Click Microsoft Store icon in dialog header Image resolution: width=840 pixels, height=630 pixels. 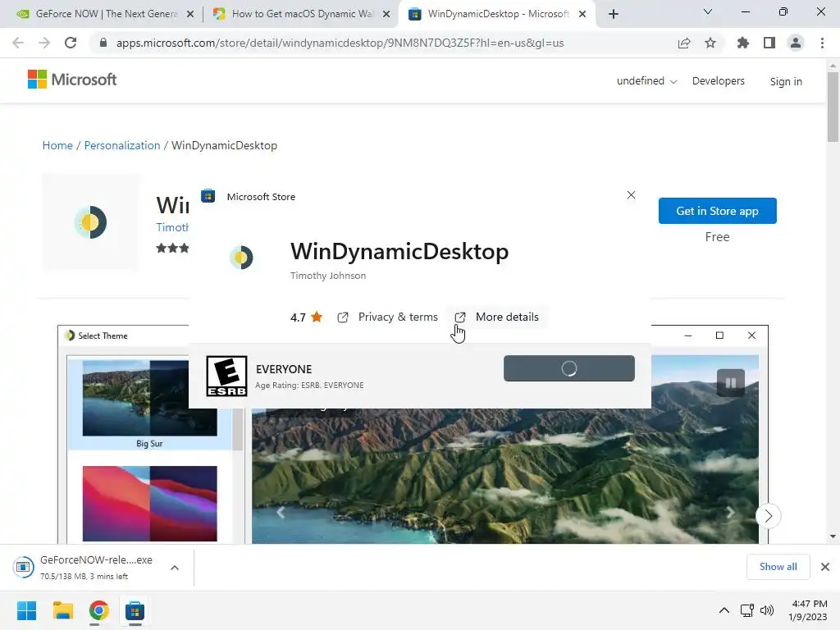point(208,196)
